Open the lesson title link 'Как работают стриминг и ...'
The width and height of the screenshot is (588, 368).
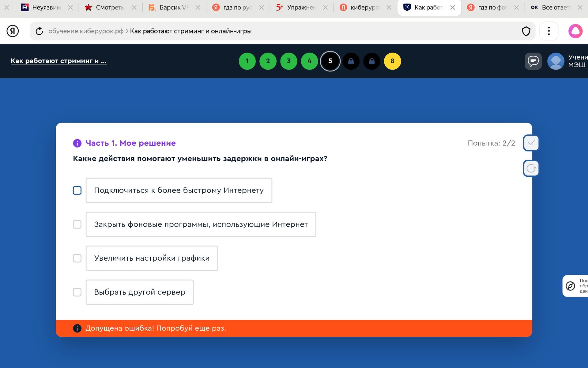[59, 61]
